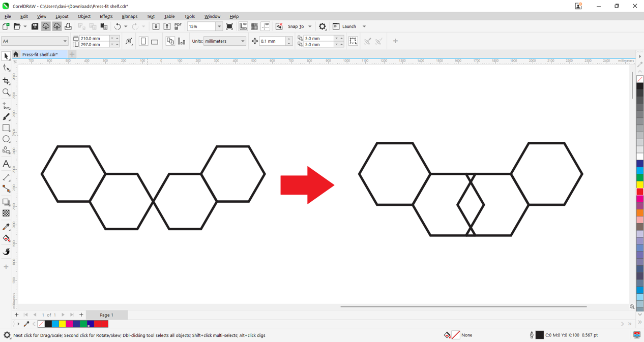Select the Zoom tool in toolbox

coord(6,92)
